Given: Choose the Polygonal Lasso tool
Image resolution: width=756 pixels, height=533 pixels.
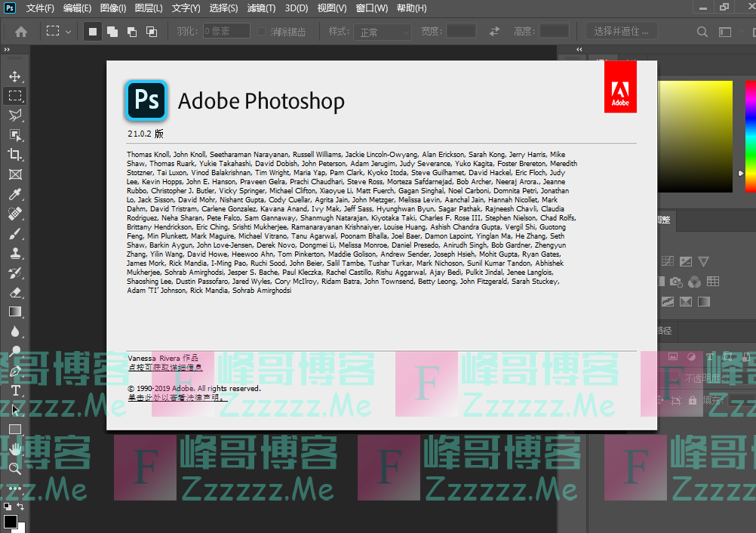Looking at the screenshot, I should pos(15,116).
